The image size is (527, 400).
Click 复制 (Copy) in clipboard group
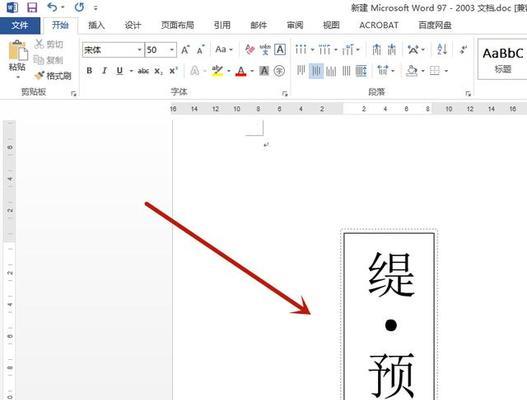click(x=49, y=60)
